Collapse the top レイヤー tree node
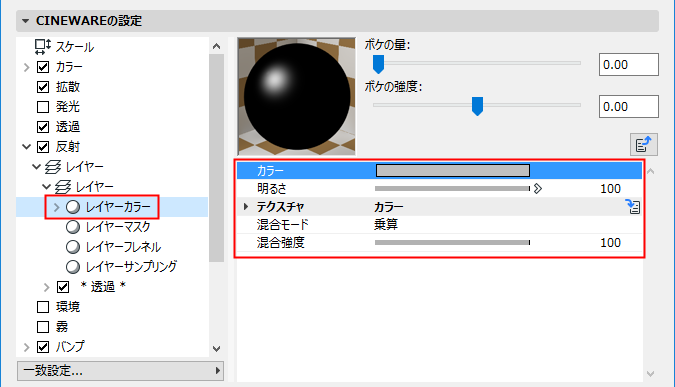The width and height of the screenshot is (675, 387). (x=37, y=167)
